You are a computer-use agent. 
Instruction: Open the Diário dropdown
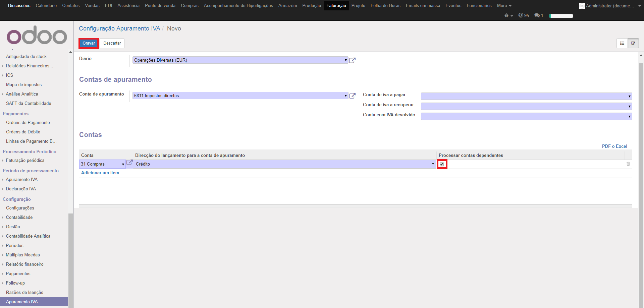coord(240,60)
